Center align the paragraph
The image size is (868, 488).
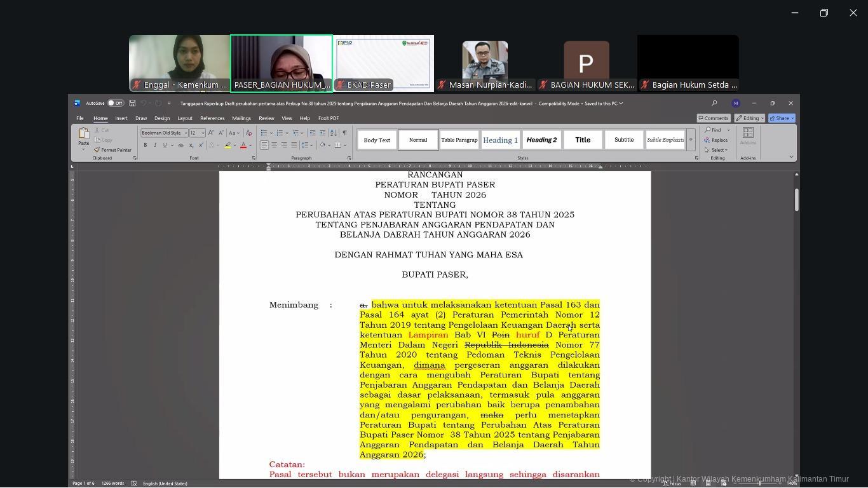[274, 146]
